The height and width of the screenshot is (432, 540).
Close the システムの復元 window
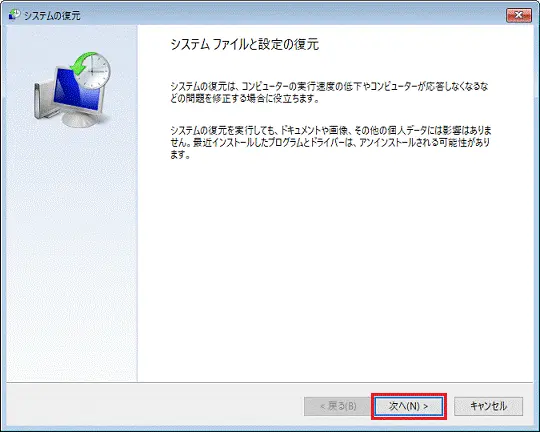click(519, 15)
